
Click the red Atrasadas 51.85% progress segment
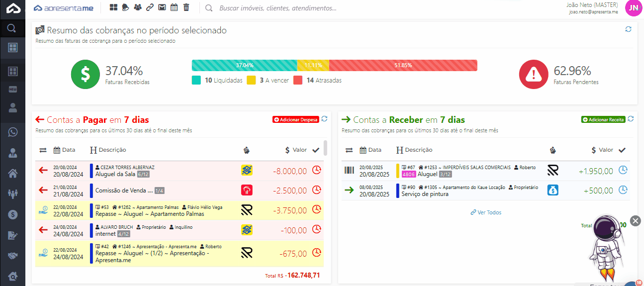[403, 65]
